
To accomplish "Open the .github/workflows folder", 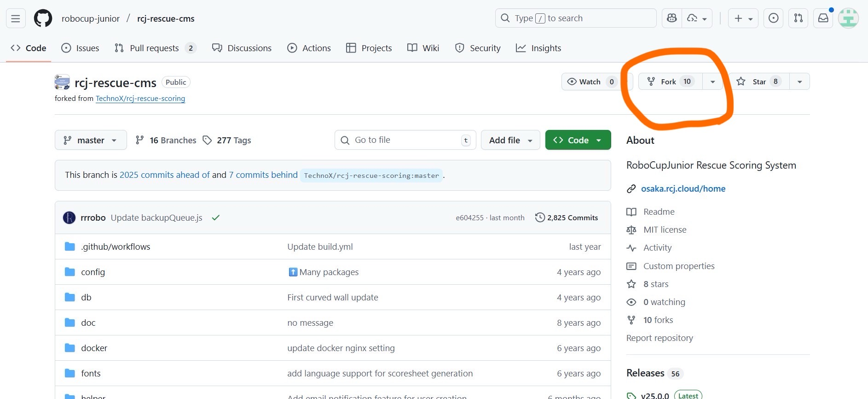I will click(x=116, y=246).
